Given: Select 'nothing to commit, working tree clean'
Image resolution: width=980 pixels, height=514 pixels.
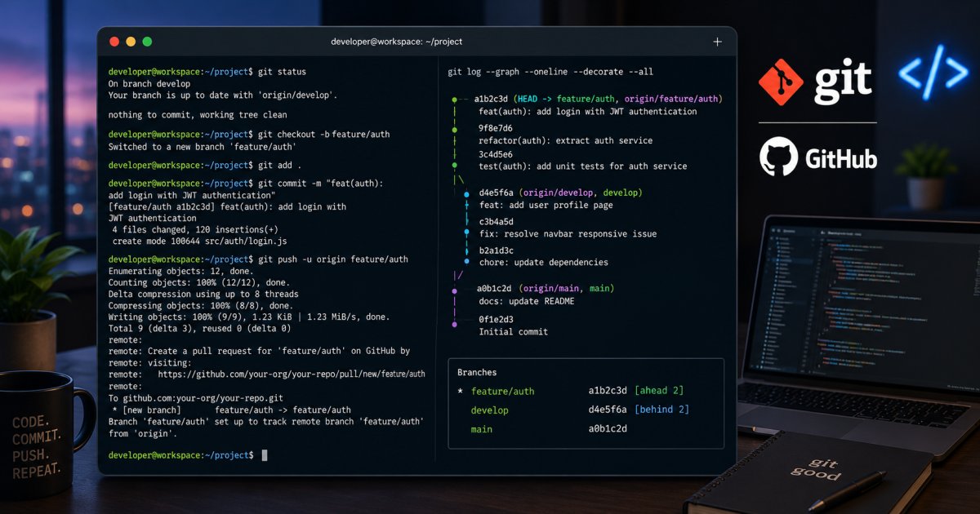Looking at the screenshot, I should (x=198, y=115).
